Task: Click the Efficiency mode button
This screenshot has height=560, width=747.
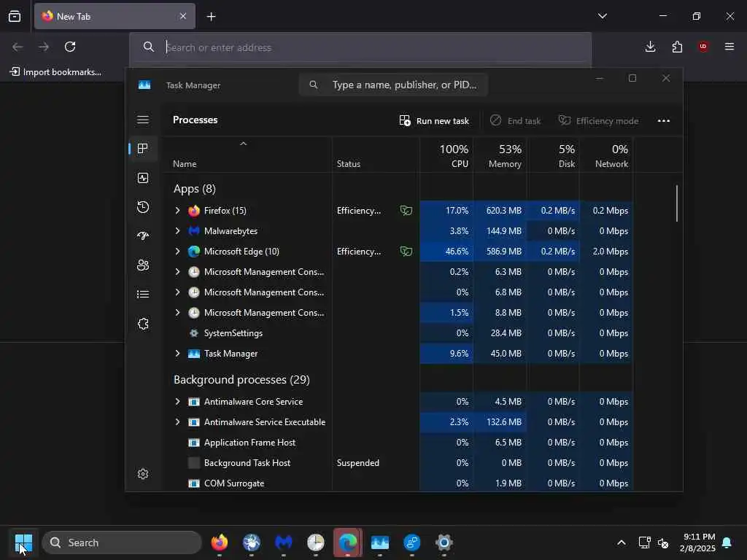Action: click(598, 121)
